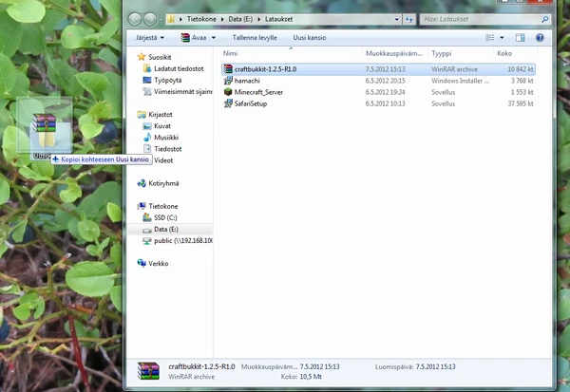Click the hamachi installer icon
The image size is (570, 392).
click(x=228, y=81)
